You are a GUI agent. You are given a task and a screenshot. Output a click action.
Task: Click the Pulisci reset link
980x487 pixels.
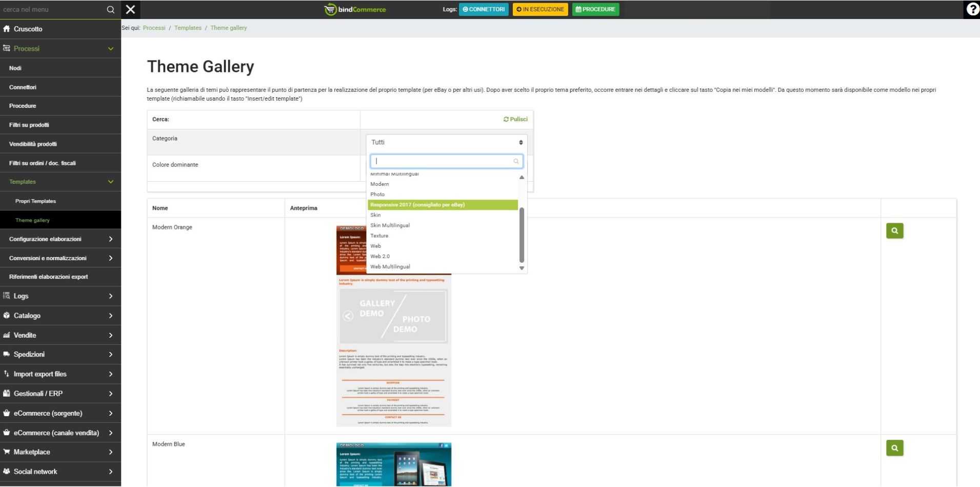(515, 119)
